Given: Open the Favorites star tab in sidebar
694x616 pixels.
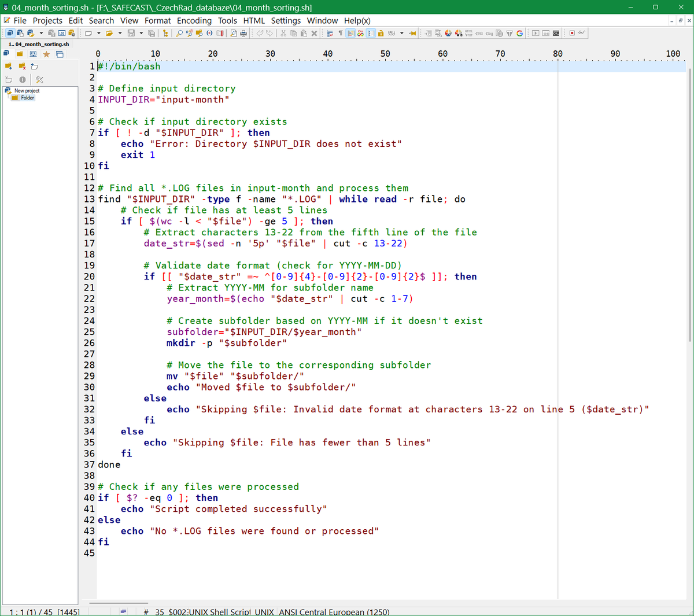Looking at the screenshot, I should 46,54.
